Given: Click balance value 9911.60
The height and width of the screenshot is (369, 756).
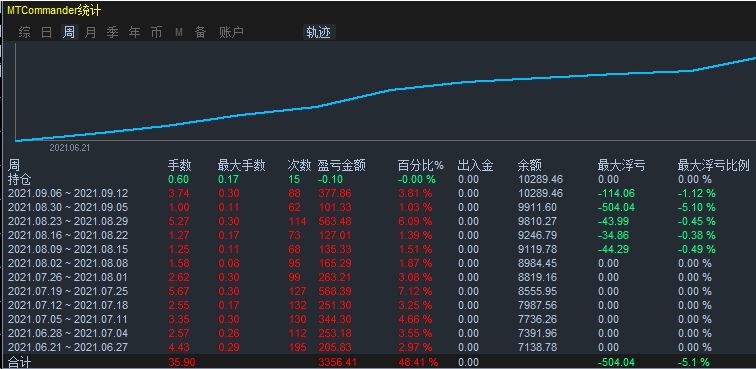Looking at the screenshot, I should point(537,207).
